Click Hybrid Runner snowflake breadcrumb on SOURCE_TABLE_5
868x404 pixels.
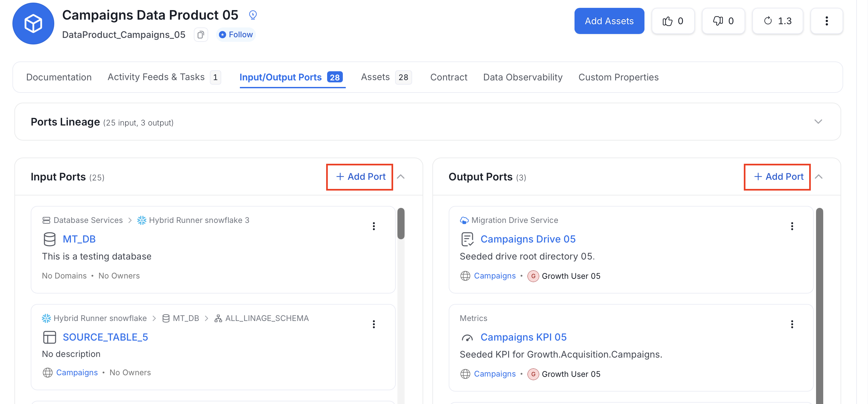100,318
